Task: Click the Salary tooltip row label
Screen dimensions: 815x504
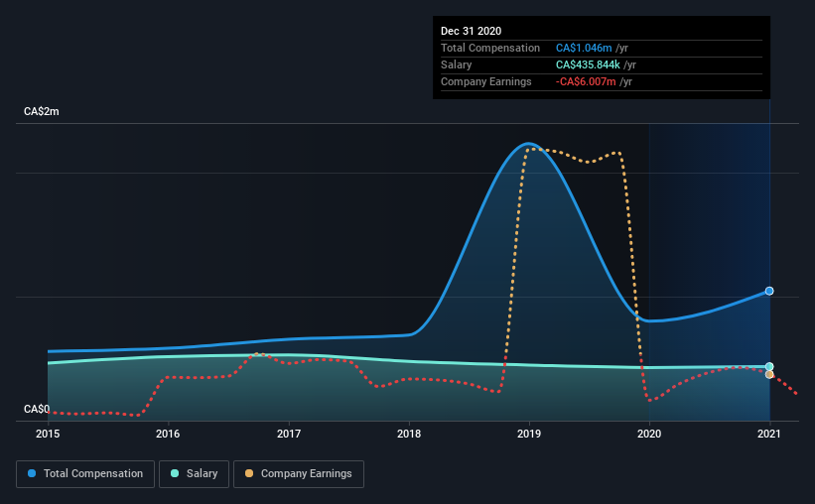Action: (x=457, y=64)
